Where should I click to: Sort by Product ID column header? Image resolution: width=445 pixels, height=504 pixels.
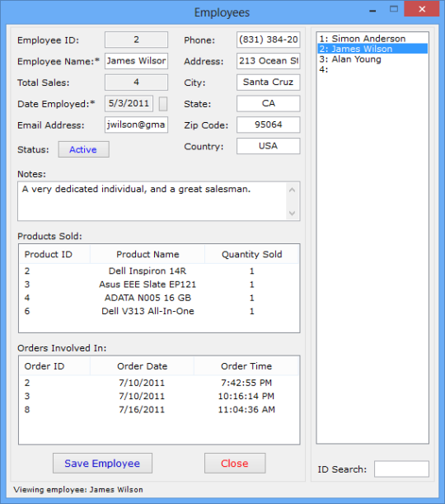[54, 254]
